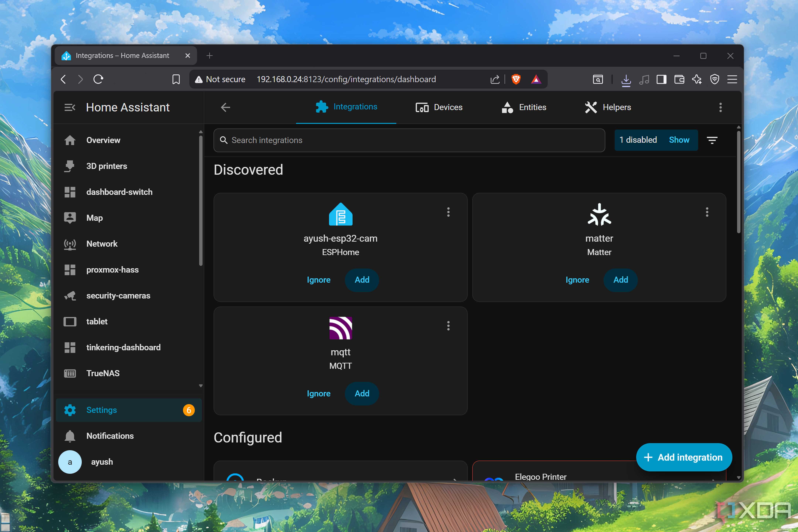
Task: Show the 1 disabled integration
Action: click(x=679, y=140)
